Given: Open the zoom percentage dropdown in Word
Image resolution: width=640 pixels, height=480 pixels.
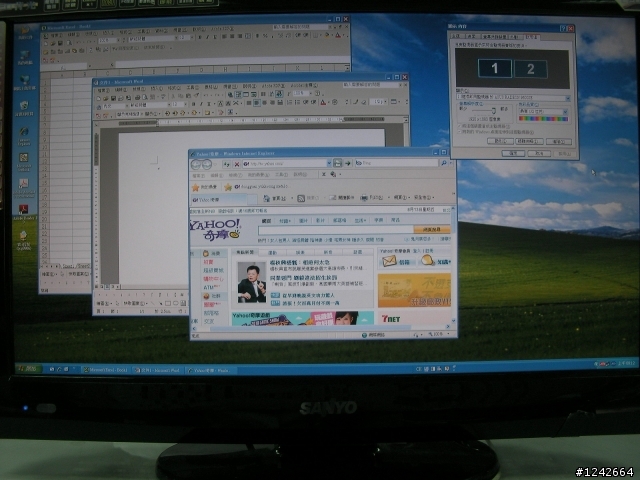Looking at the screenshot, I should (x=311, y=94).
